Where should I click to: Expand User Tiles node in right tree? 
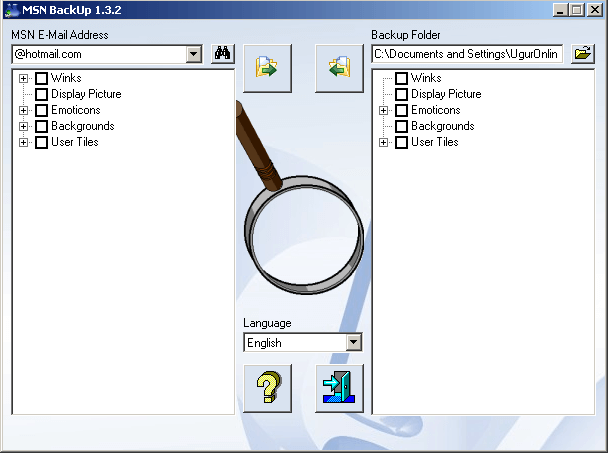383,142
